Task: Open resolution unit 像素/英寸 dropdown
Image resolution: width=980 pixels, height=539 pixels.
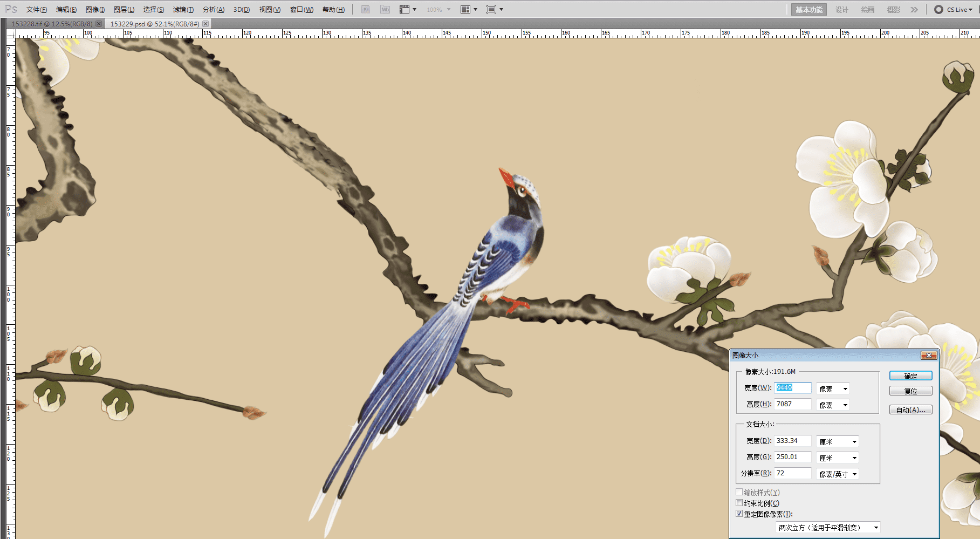Action: point(838,474)
